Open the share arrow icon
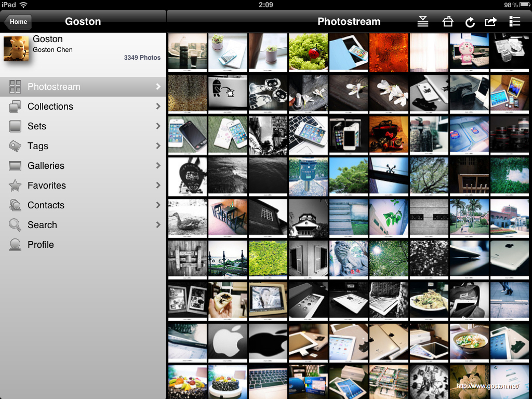Image resolution: width=532 pixels, height=399 pixels. (x=491, y=22)
